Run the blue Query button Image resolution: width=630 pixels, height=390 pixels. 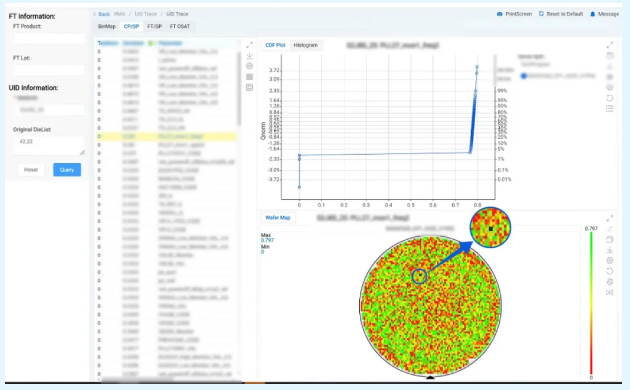67,170
